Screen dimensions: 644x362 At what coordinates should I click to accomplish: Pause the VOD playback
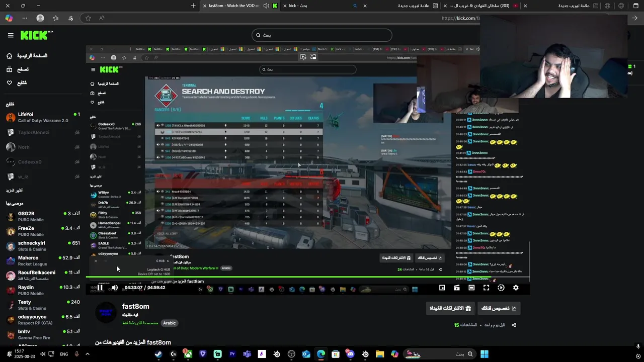100,288
